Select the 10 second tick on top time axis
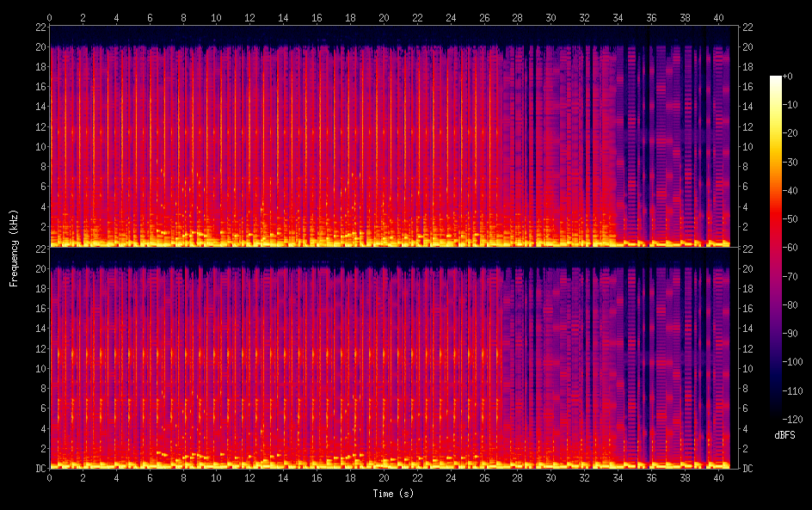812x510 pixels. [x=217, y=16]
